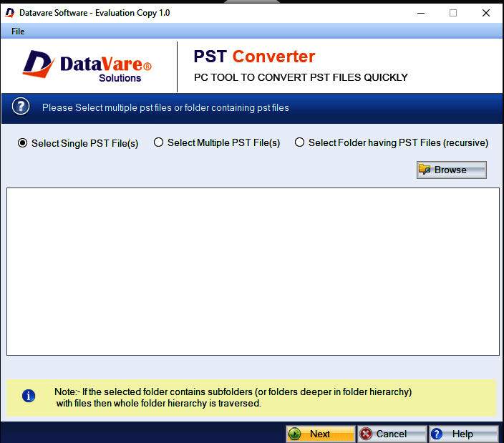
Task: Click the Datavare title bar app icon
Action: coord(10,13)
